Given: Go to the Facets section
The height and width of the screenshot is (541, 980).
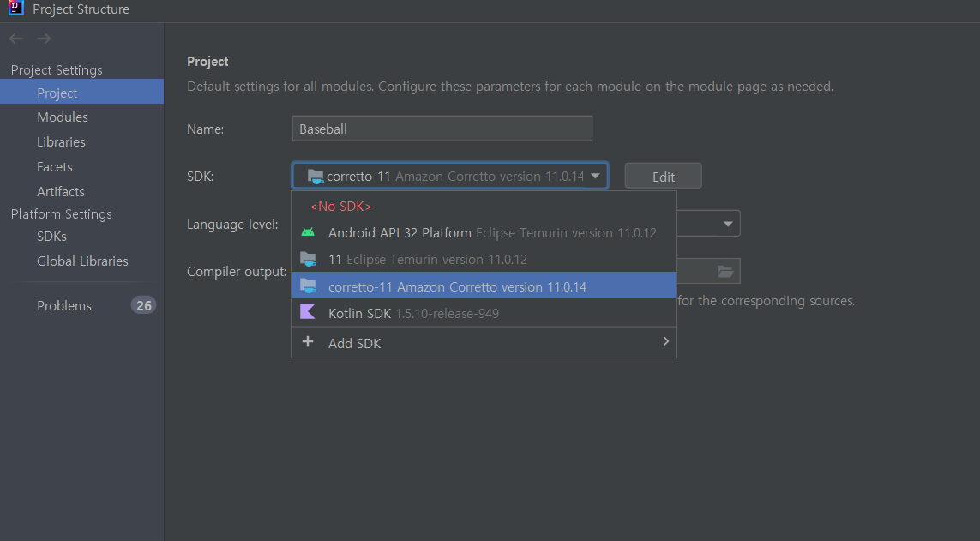Looking at the screenshot, I should [x=54, y=167].
